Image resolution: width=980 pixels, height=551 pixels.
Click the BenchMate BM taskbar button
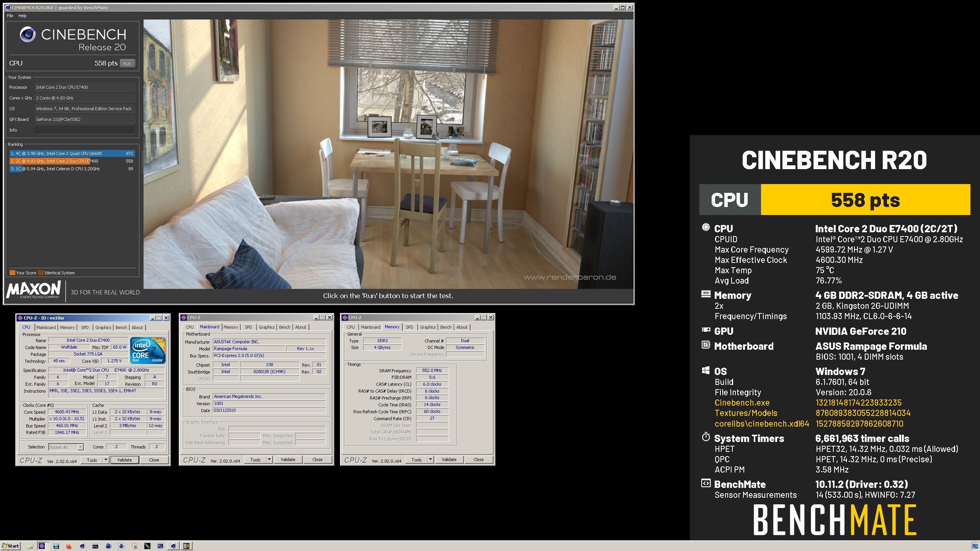pos(186,546)
